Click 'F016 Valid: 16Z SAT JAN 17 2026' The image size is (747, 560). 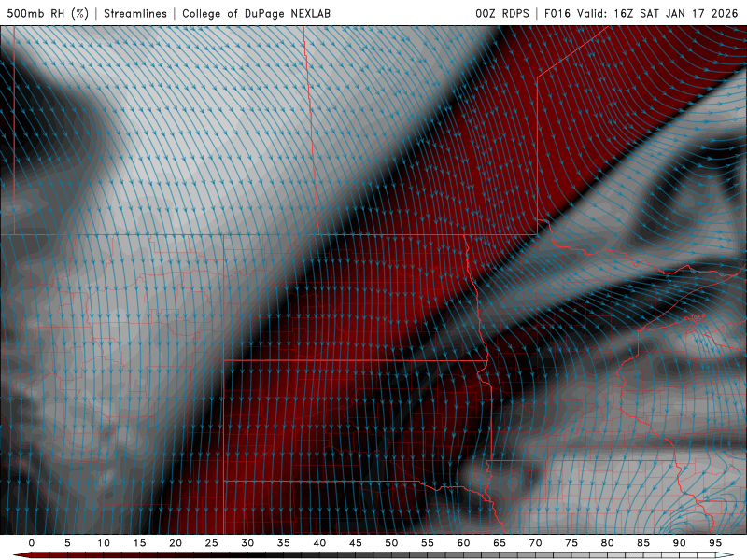pyautogui.click(x=641, y=13)
